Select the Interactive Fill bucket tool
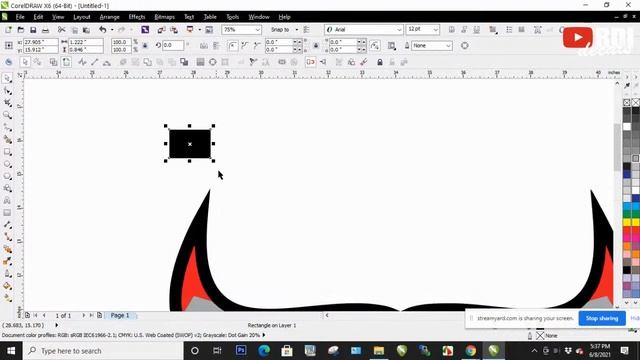Screen dimensions: 640x360 (7, 298)
